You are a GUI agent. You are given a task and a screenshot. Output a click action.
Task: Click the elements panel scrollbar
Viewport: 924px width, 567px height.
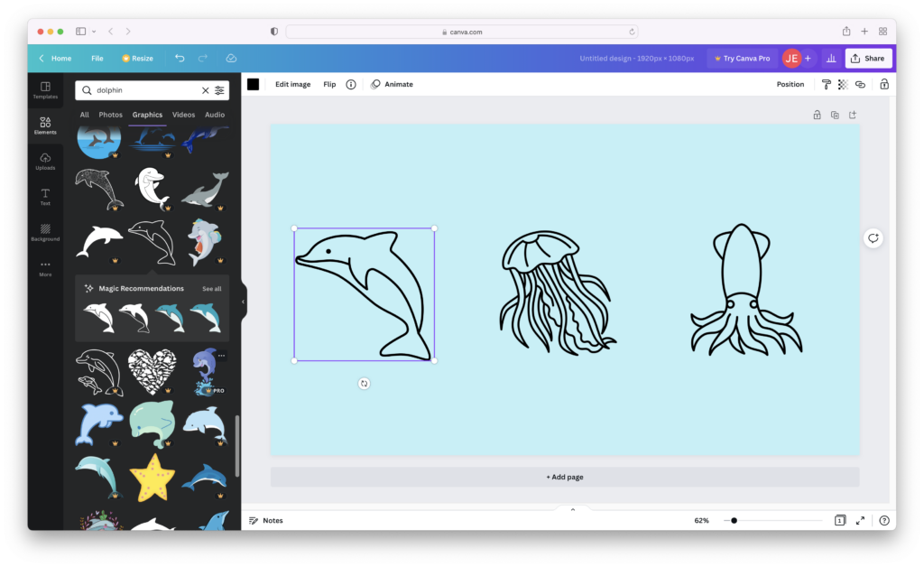coord(237,446)
